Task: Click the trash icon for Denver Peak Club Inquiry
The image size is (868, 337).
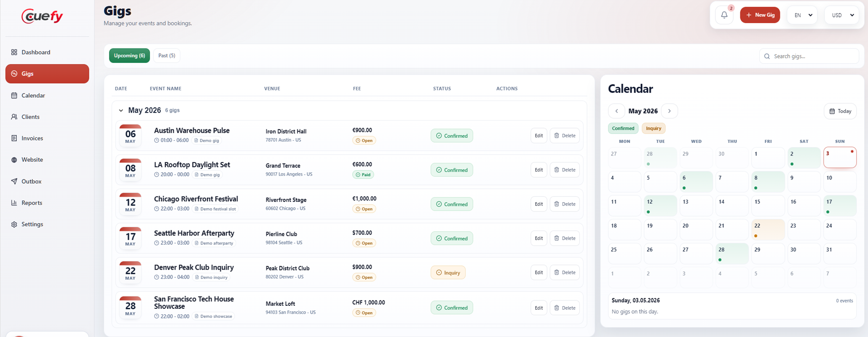Action: [557, 273]
